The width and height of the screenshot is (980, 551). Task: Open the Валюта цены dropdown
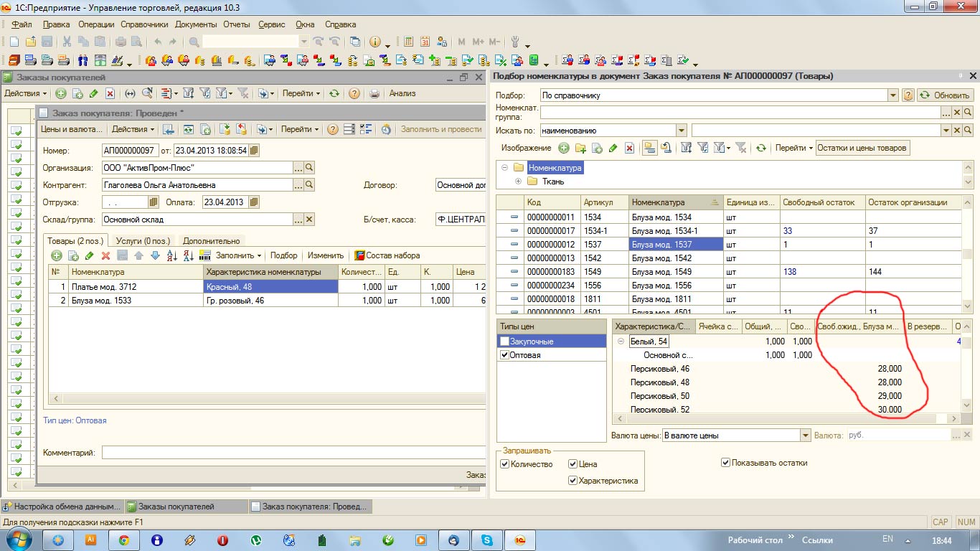(x=805, y=435)
